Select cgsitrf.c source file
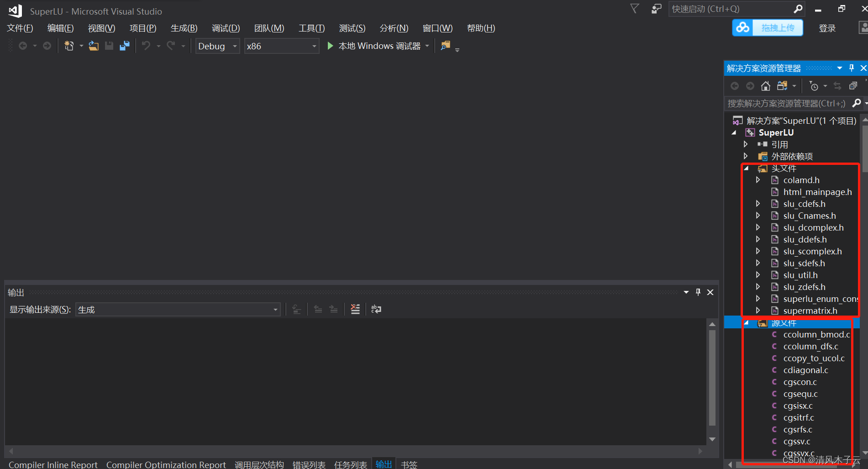The image size is (868, 469). tap(799, 417)
